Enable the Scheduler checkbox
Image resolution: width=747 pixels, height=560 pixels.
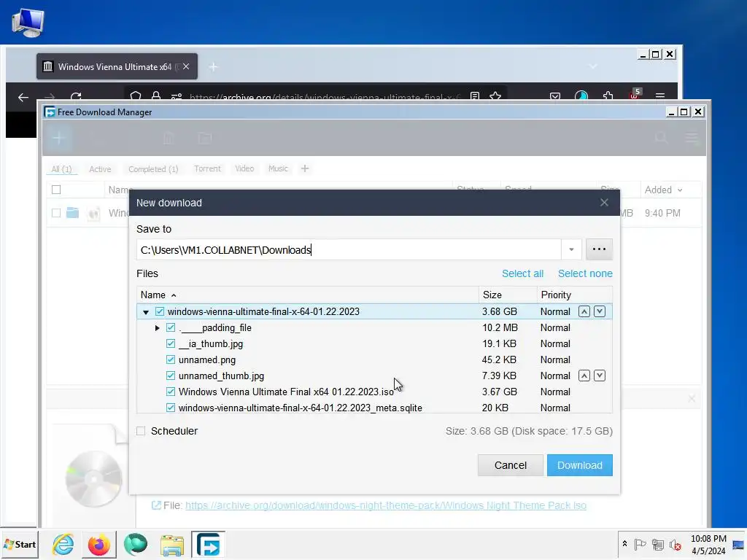point(141,431)
